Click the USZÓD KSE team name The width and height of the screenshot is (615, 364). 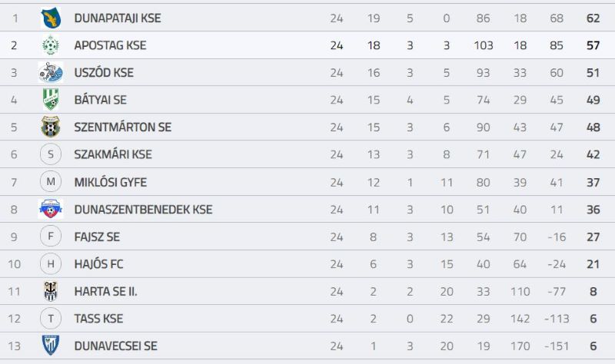104,72
